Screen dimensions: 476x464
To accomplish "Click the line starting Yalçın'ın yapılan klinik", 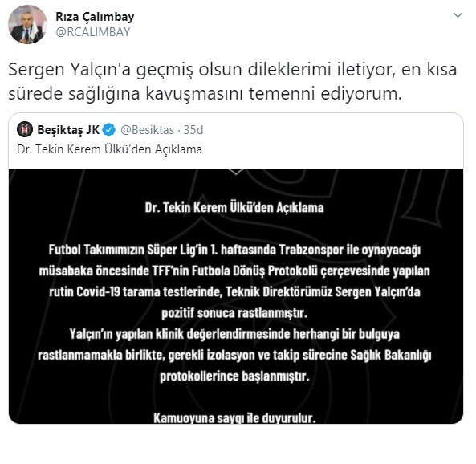I will (234, 334).
